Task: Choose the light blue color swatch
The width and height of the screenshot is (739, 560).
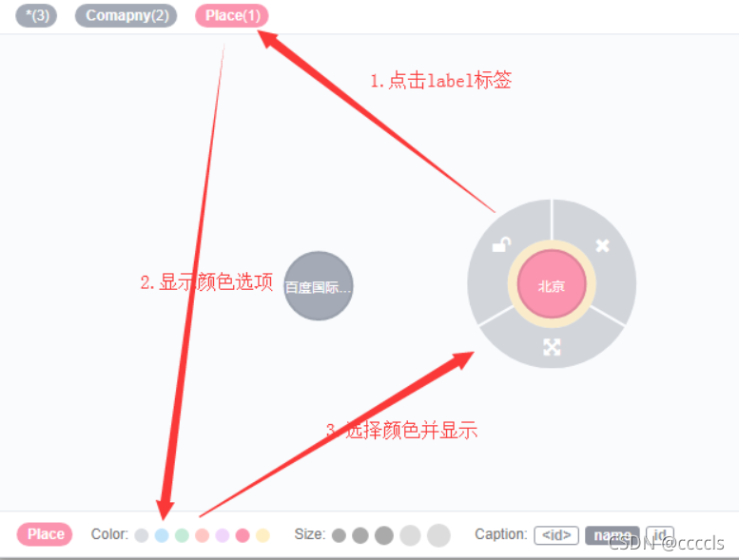Action: [x=162, y=535]
